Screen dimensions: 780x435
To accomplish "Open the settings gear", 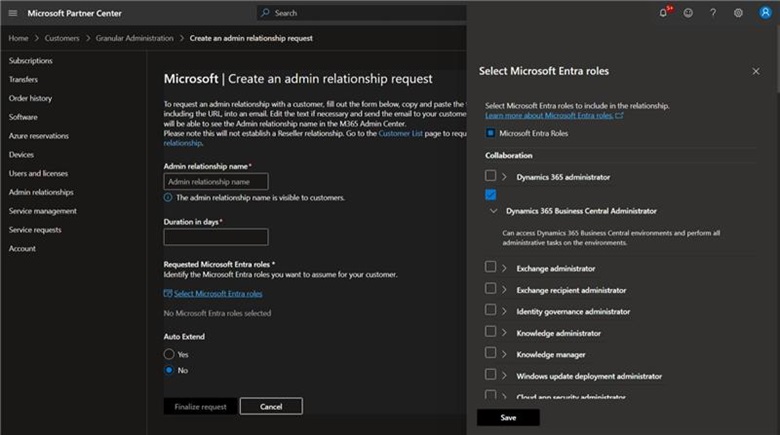I will coord(738,13).
